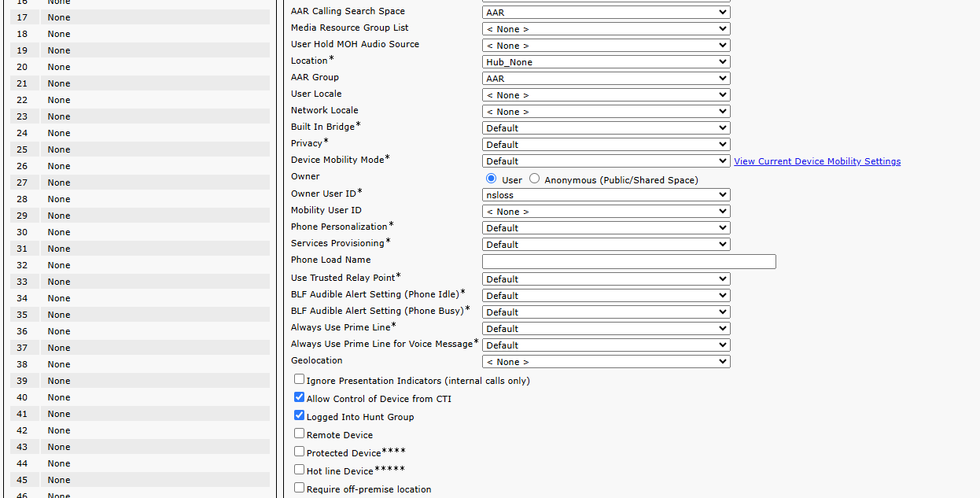
Task: Open BLF Audible Alert Setting (Phone Busy) dropdown
Action: pos(606,312)
